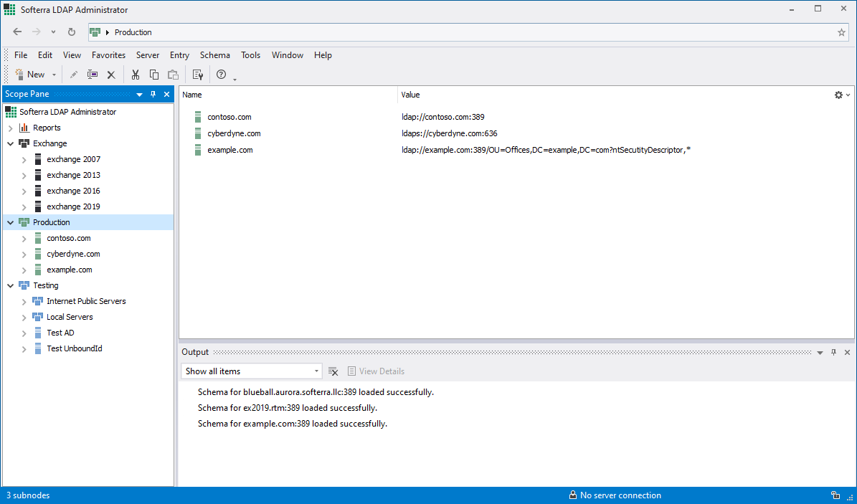
Task: Expand the exchange 2019 tree node
Action: [24, 206]
